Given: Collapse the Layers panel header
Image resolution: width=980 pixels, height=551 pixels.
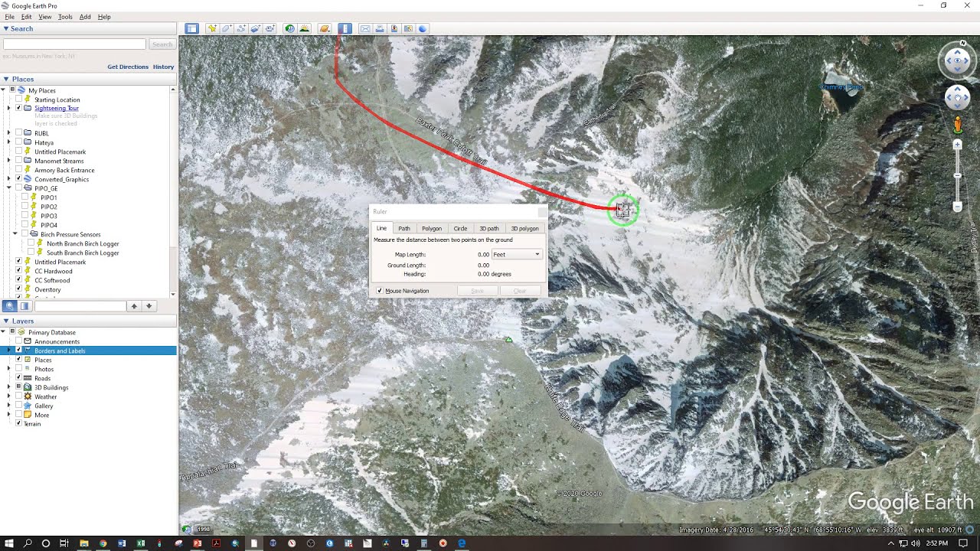Looking at the screenshot, I should click(x=89, y=321).
